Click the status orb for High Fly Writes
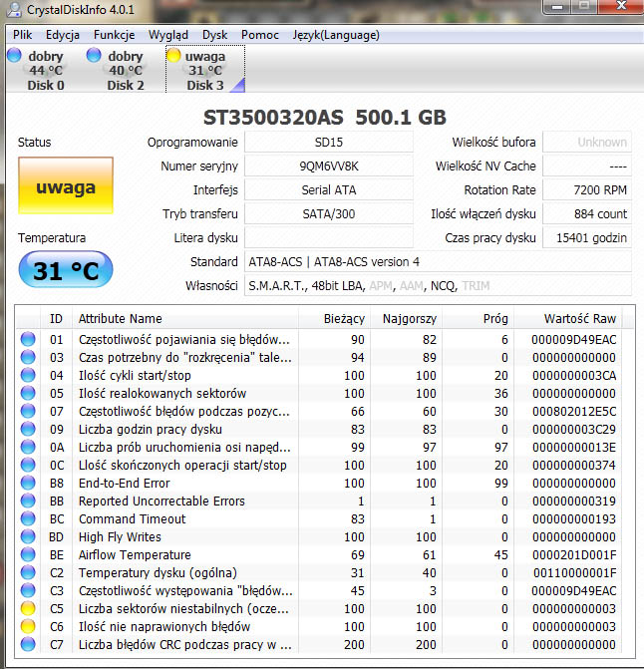Viewport: 644px width, 669px height. coord(28,536)
